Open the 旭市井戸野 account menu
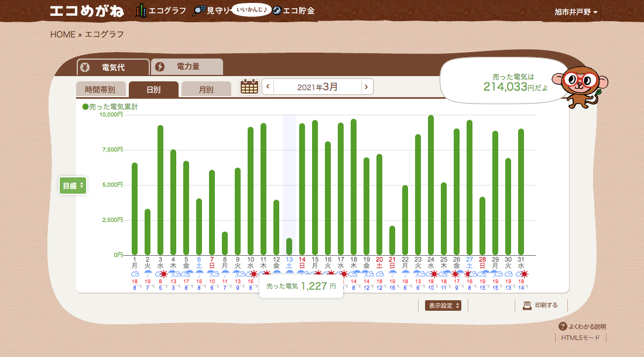The height and width of the screenshot is (357, 644). click(x=576, y=12)
